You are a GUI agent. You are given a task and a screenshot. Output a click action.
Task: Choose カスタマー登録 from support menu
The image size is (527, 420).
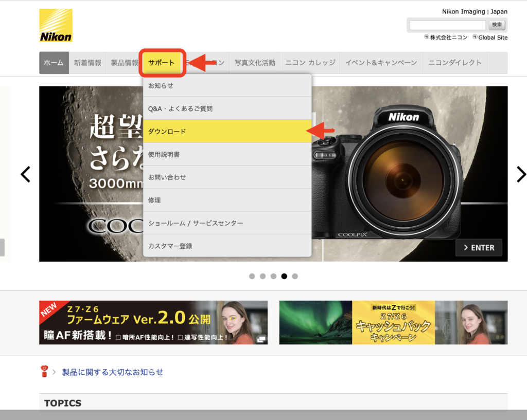(x=227, y=246)
